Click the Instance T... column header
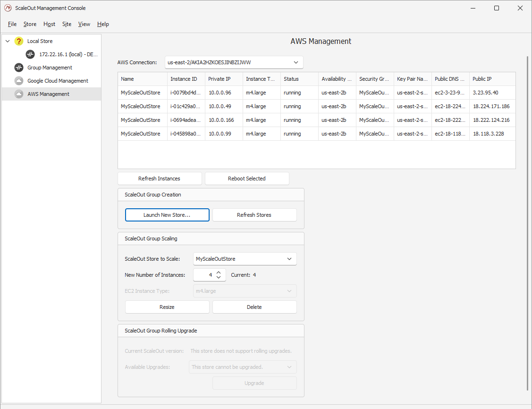Screen dimensions: 532x409 (x=262, y=79)
